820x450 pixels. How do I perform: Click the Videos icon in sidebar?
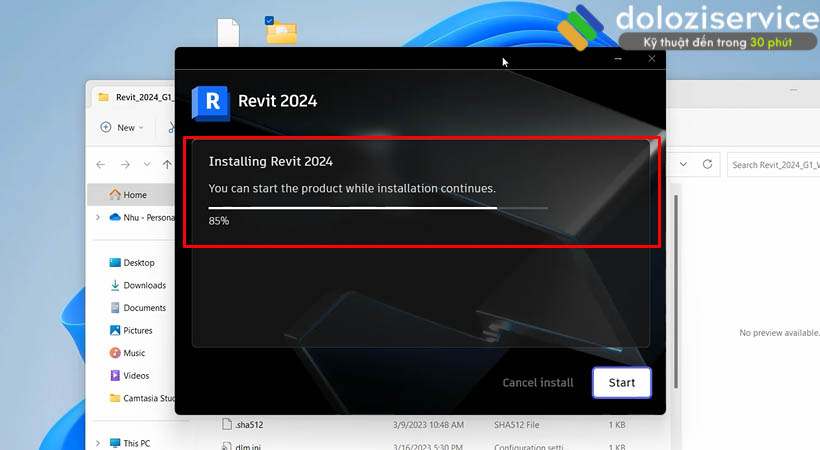[x=115, y=375]
